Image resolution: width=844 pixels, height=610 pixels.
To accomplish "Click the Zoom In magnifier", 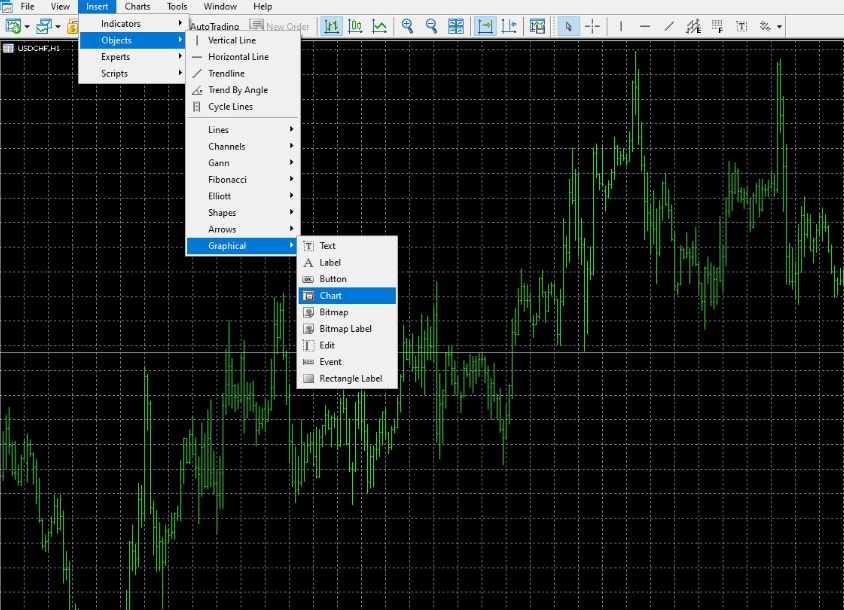I will click(407, 26).
